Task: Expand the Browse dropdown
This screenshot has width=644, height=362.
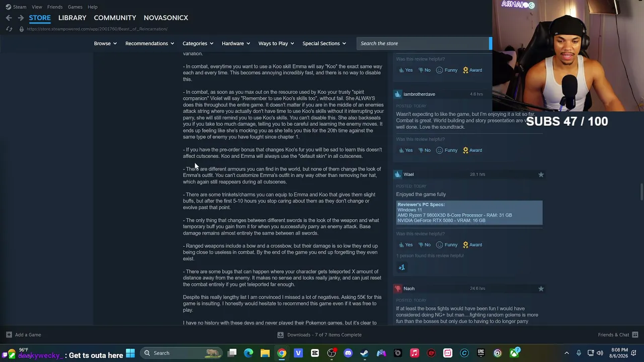Action: pyautogui.click(x=105, y=43)
